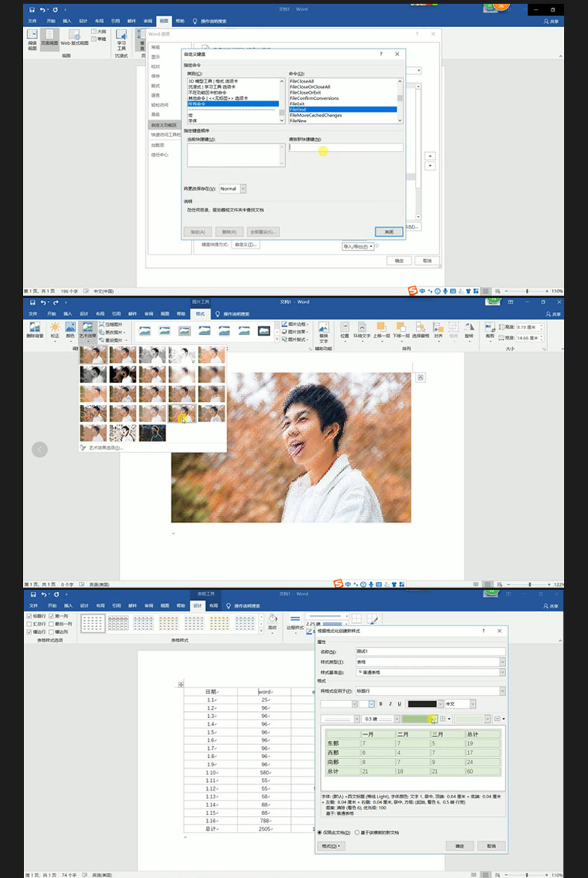The image size is (588, 878).
Task: Select Customize Ribbon in Word Options sidebar
Action: click(x=164, y=125)
